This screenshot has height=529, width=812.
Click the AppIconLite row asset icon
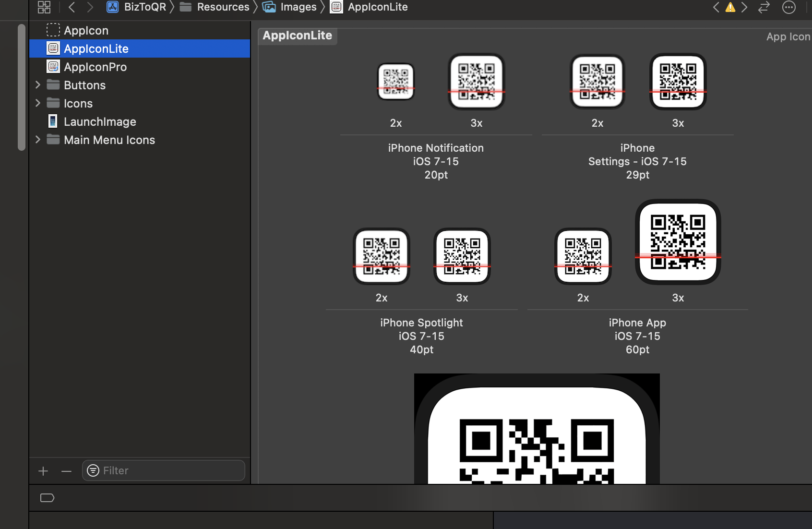[53, 48]
